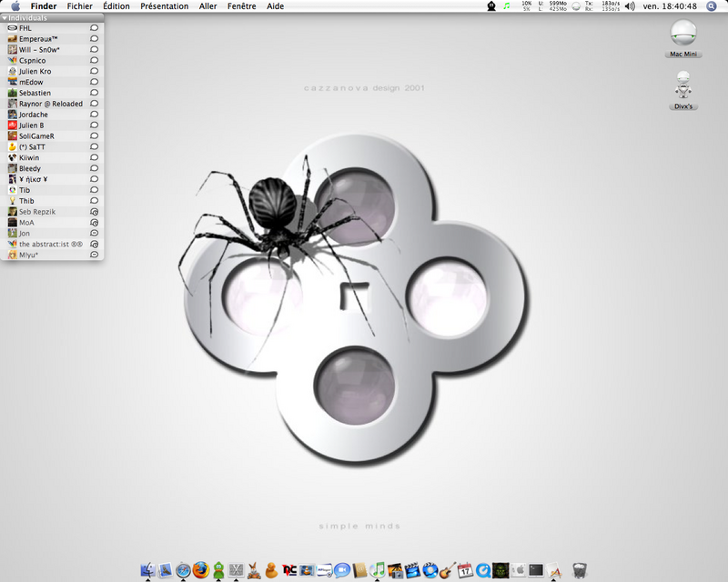The height and width of the screenshot is (582, 728).
Task: Launch X11 from the Dock
Action: point(236,570)
